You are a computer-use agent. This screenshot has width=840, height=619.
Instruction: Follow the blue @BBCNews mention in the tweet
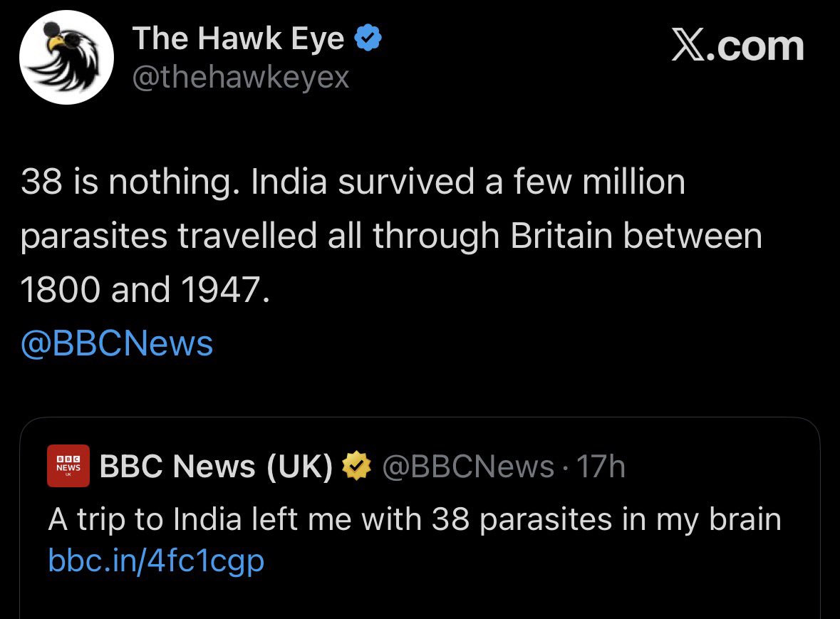(117, 343)
